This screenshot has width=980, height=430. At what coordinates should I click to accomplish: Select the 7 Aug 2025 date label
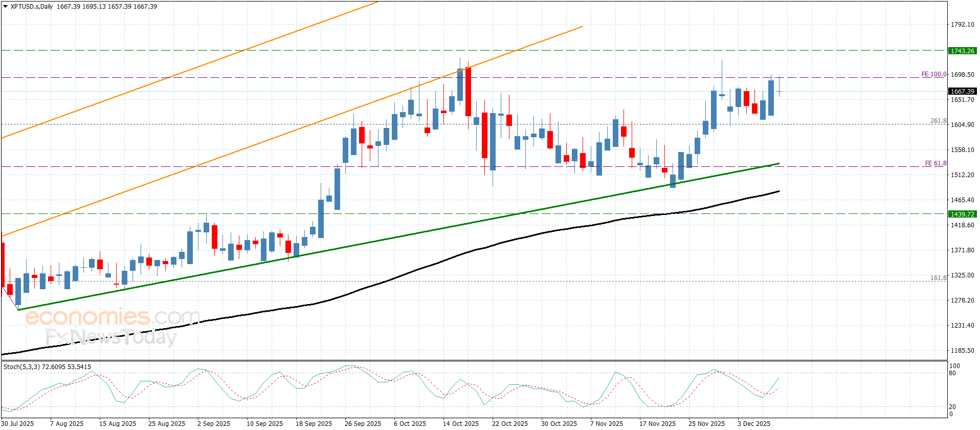[66, 423]
